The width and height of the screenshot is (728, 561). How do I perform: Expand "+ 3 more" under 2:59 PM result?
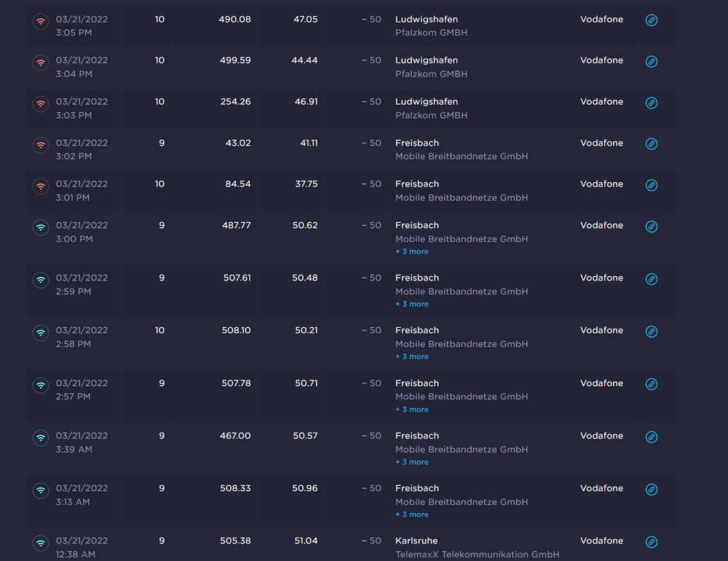click(412, 305)
